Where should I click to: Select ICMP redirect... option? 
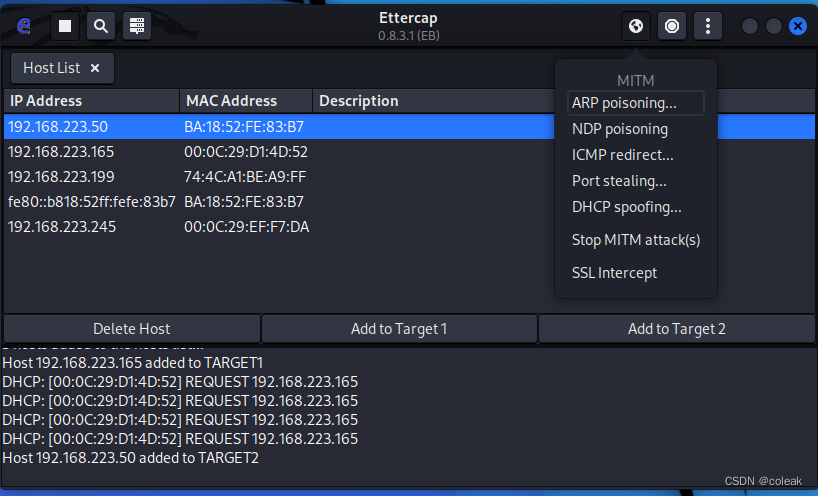pos(635,155)
